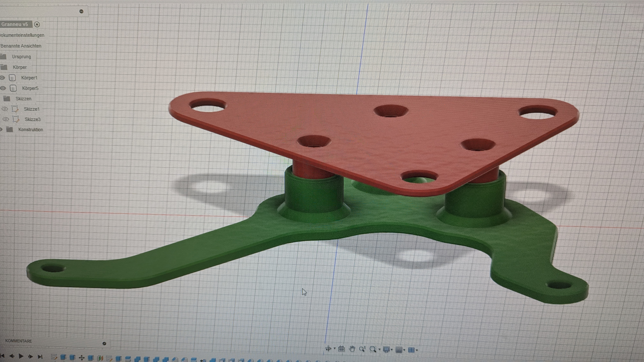The width and height of the screenshot is (644, 362).
Task: Click the Skizzen folder icon
Action: point(7,98)
